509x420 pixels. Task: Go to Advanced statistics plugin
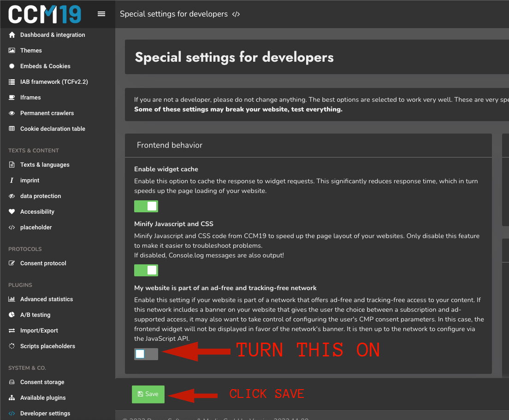click(x=47, y=299)
